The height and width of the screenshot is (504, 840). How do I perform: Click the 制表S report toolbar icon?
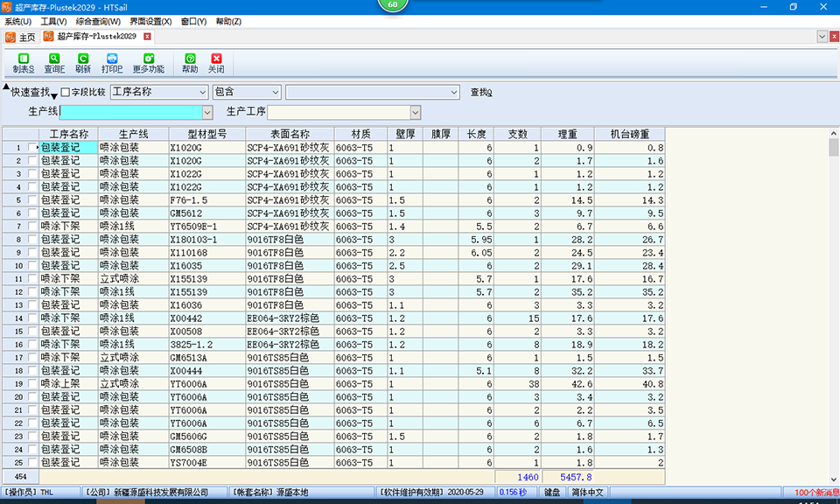click(23, 63)
